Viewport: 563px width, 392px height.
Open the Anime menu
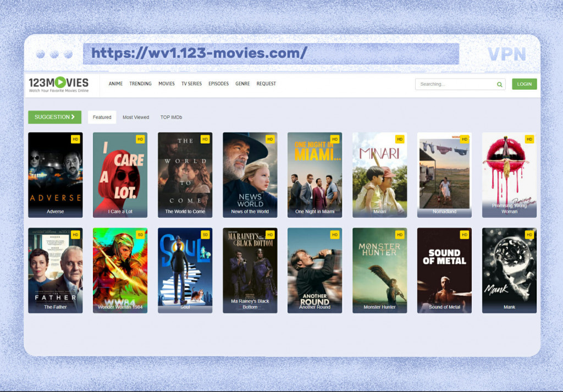115,84
